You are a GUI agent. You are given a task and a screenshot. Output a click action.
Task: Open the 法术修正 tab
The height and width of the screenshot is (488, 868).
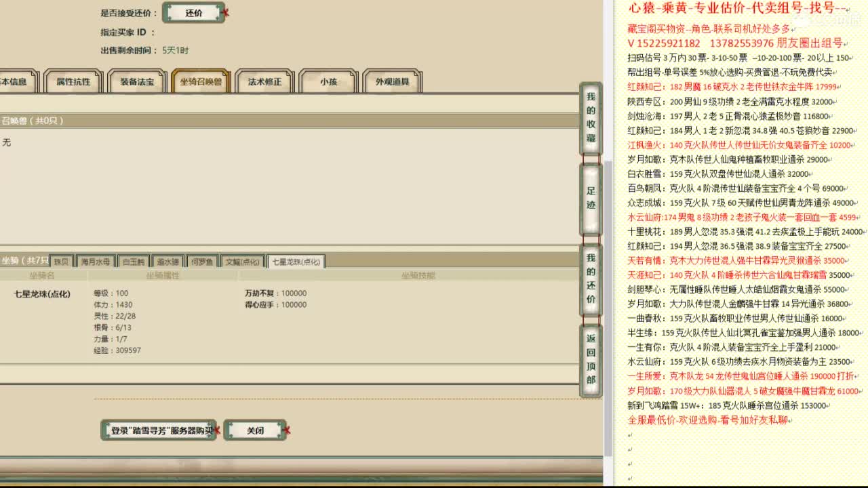coord(264,81)
